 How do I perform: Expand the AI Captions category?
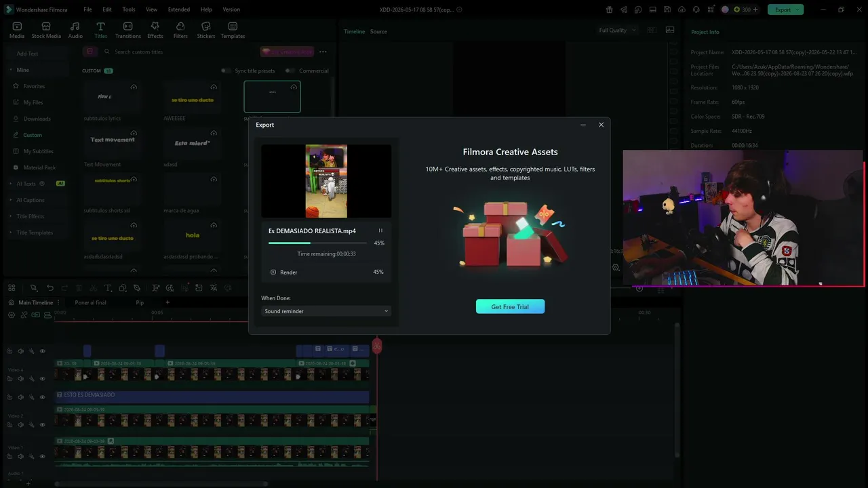pyautogui.click(x=11, y=200)
